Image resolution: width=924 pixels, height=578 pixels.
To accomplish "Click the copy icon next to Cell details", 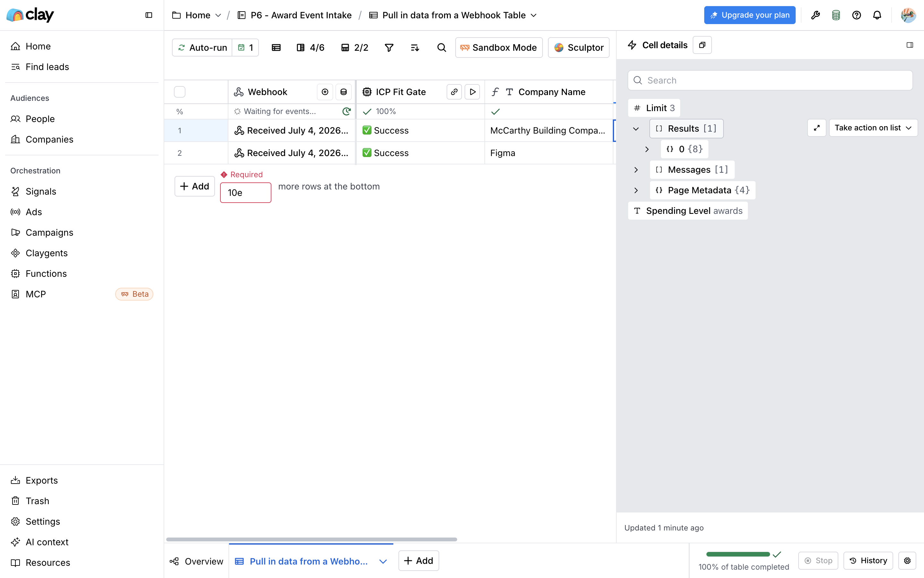I will coord(702,45).
